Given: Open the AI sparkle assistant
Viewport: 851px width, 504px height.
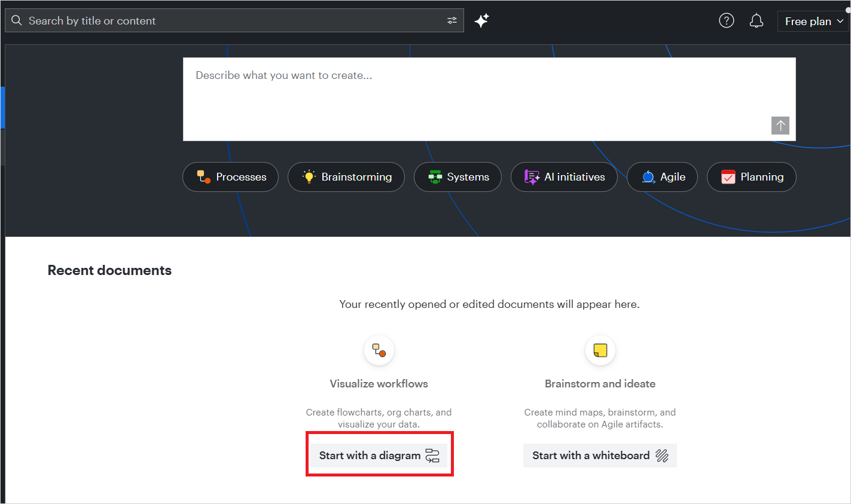Looking at the screenshot, I should (482, 21).
